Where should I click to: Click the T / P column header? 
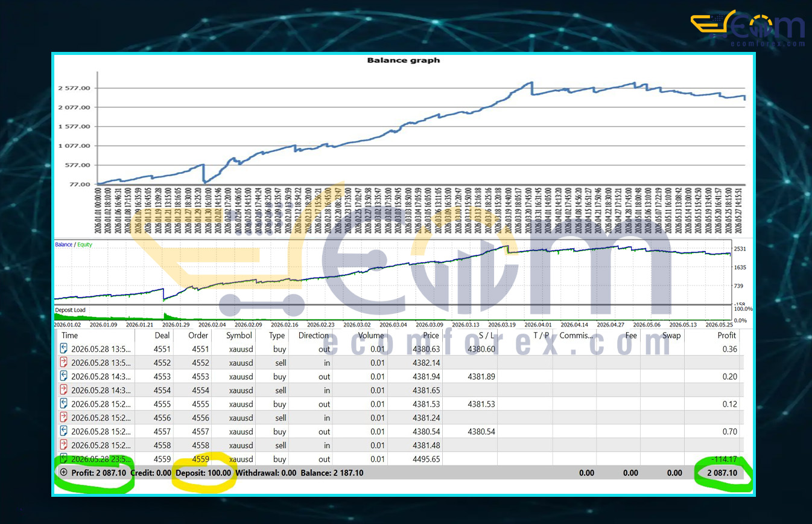[540, 335]
